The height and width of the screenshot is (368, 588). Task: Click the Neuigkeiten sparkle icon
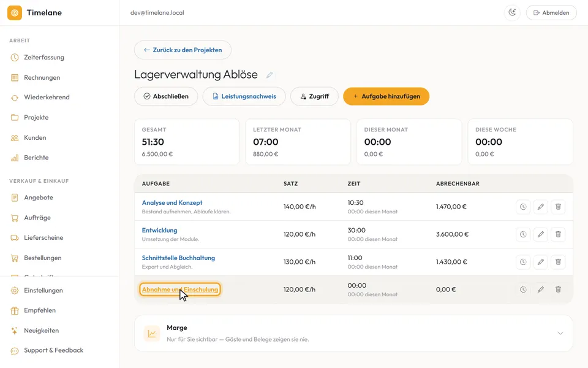15,331
